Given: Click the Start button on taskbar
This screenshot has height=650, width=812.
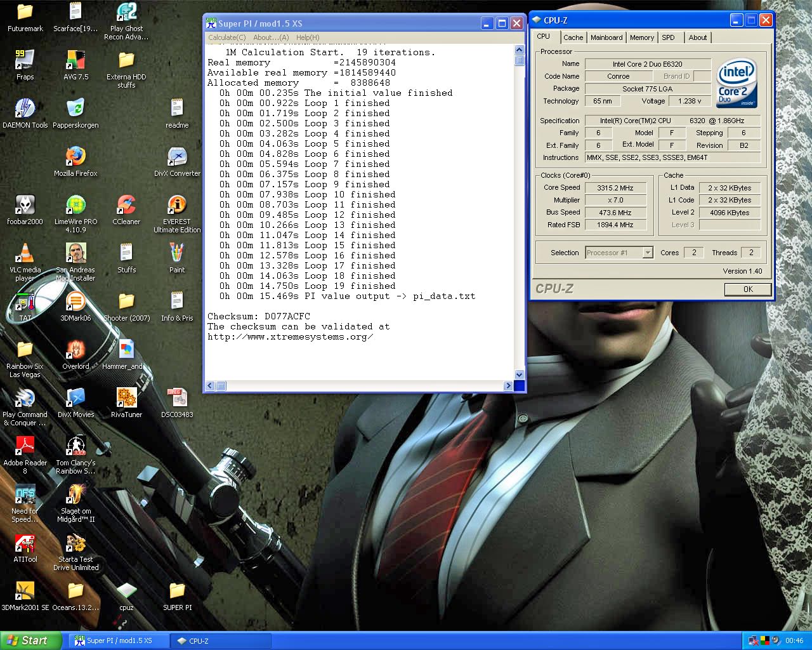Looking at the screenshot, I should [x=31, y=640].
